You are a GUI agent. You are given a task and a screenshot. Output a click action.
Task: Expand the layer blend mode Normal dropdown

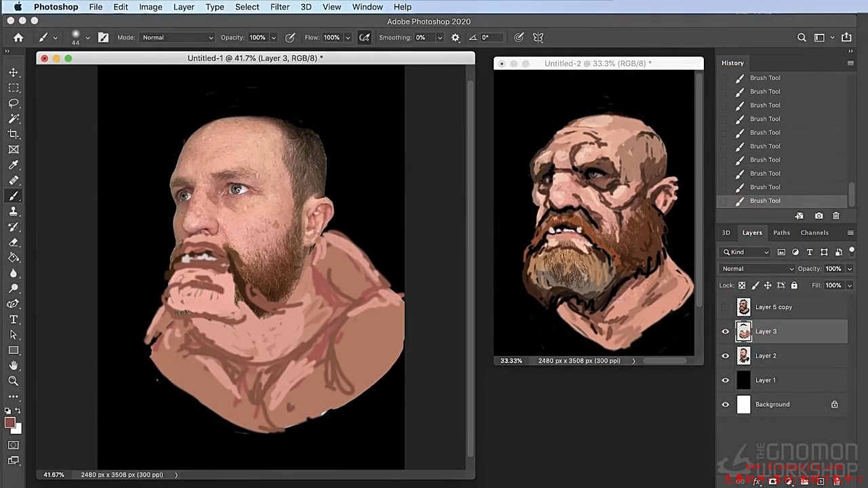pos(756,269)
